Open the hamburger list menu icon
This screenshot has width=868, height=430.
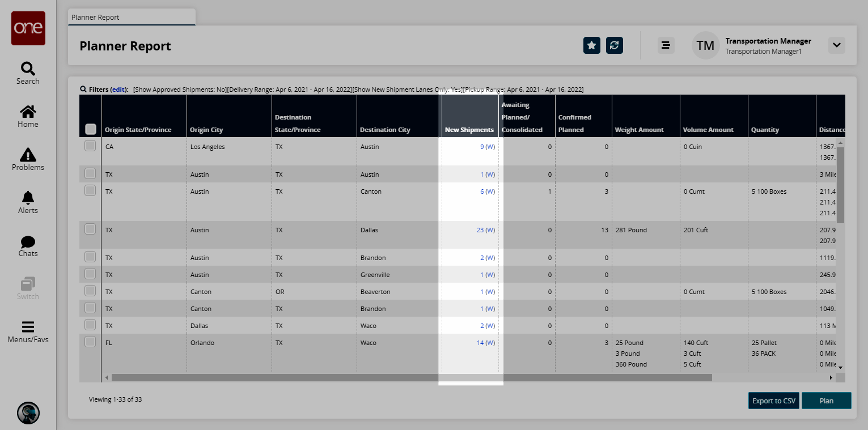[666, 45]
